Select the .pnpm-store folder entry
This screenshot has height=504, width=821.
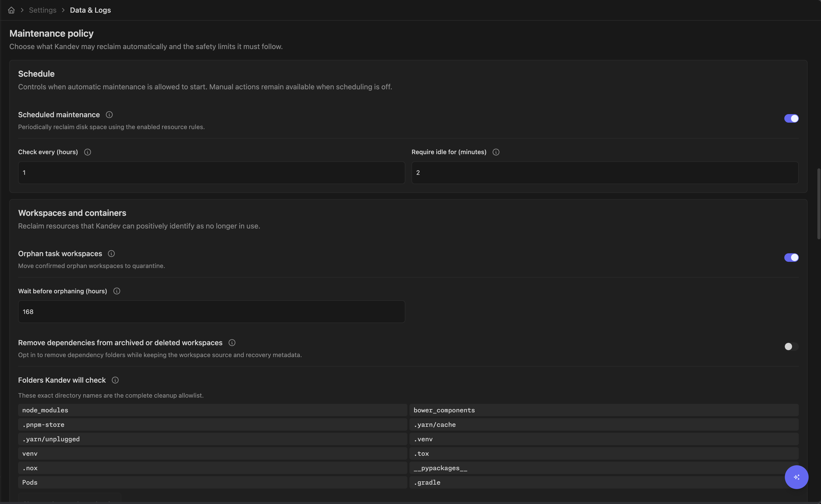click(212, 425)
